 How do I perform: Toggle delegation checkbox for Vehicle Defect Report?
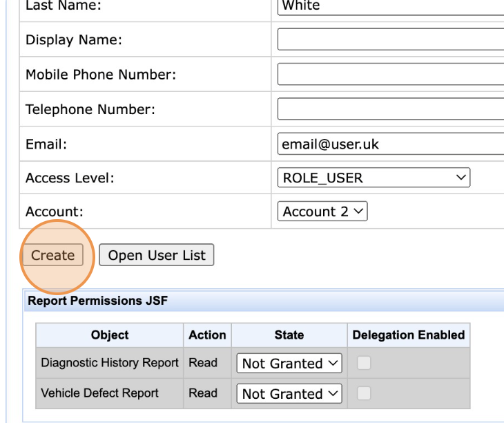click(362, 393)
